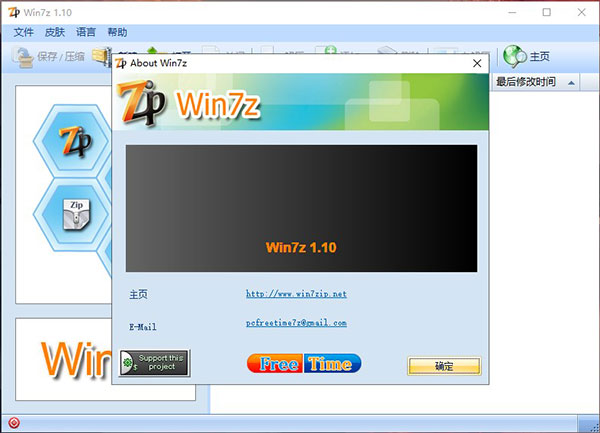Maximize the Win7z main window
Screen dimensions: 600x433
(547, 12)
